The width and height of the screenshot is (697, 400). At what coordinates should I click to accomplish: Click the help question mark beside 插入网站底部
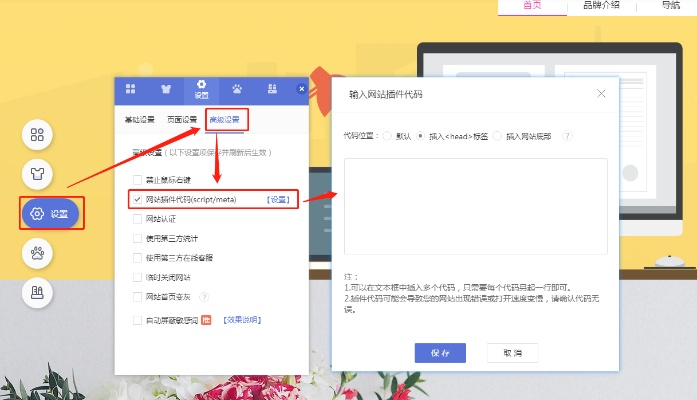click(x=567, y=136)
